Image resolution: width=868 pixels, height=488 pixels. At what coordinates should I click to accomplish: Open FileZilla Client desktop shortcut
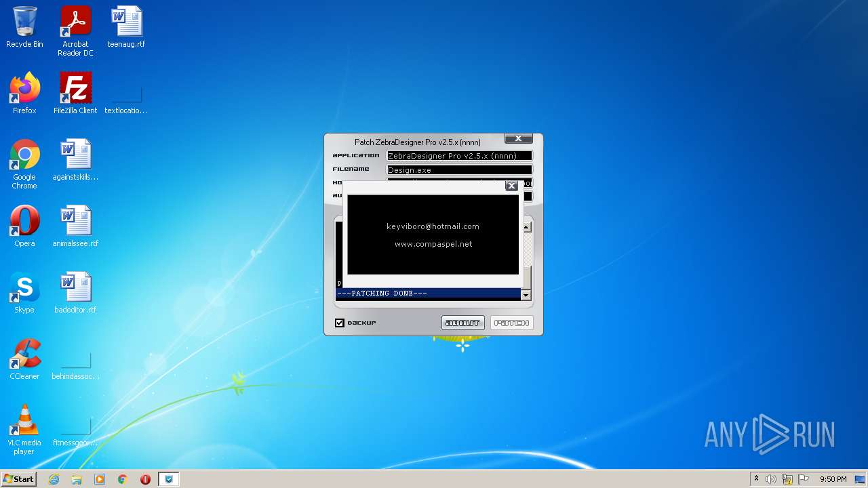click(x=75, y=94)
